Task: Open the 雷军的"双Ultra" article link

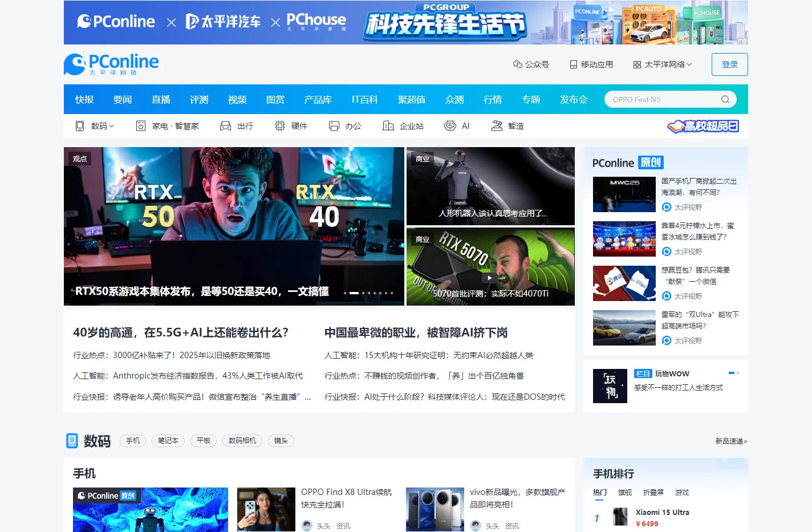Action: (x=700, y=320)
